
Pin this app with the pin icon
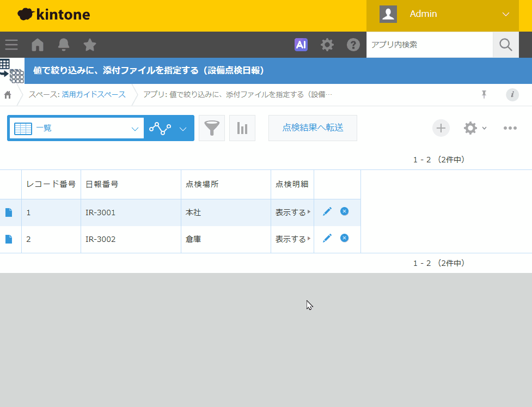[484, 94]
